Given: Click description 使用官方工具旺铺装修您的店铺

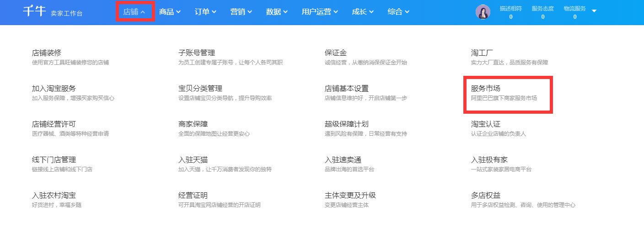Looking at the screenshot, I should [70, 63].
